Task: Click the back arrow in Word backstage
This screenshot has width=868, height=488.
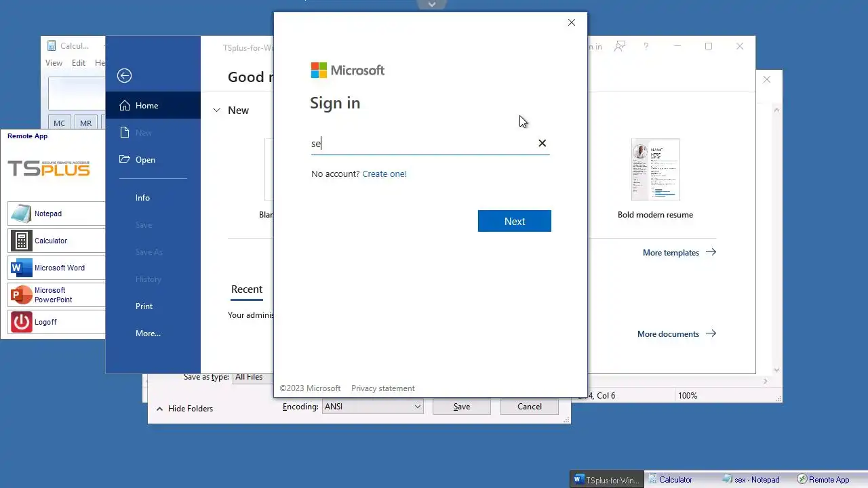Action: (124, 76)
